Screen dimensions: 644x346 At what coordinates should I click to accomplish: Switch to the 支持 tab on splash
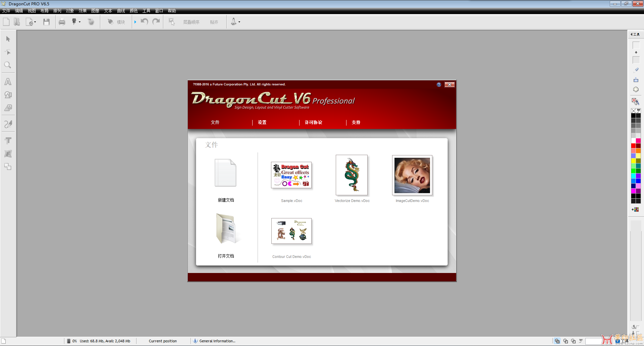[x=356, y=123]
